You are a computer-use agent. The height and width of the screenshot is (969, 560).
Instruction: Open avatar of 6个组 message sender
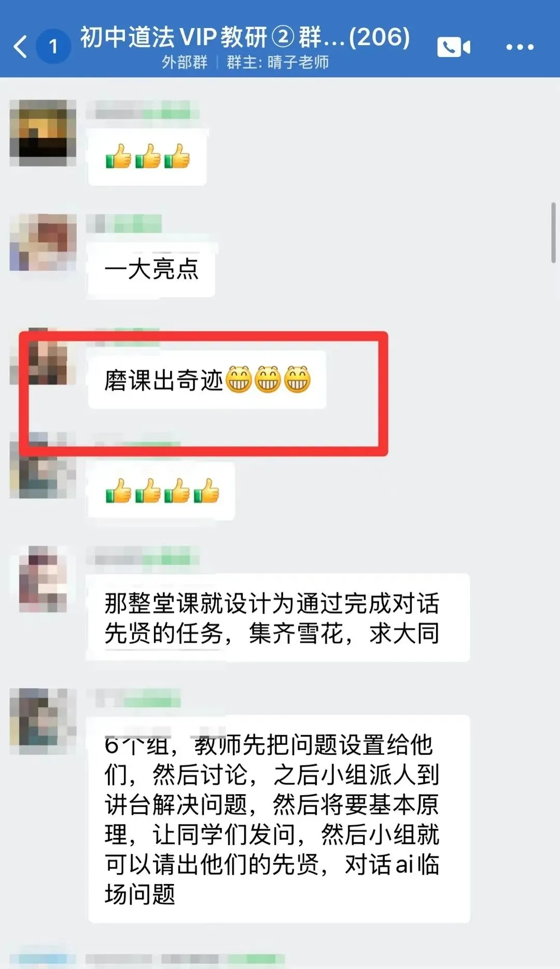43,721
